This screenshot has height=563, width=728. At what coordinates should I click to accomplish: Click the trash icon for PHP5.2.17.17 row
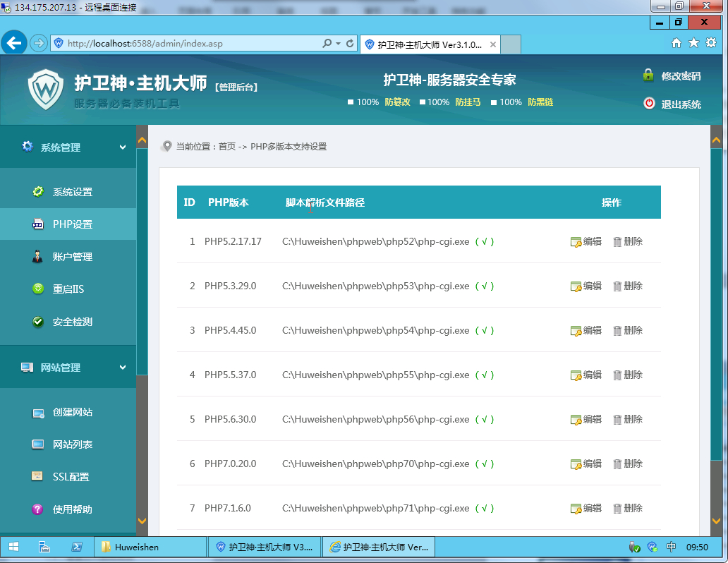[617, 242]
